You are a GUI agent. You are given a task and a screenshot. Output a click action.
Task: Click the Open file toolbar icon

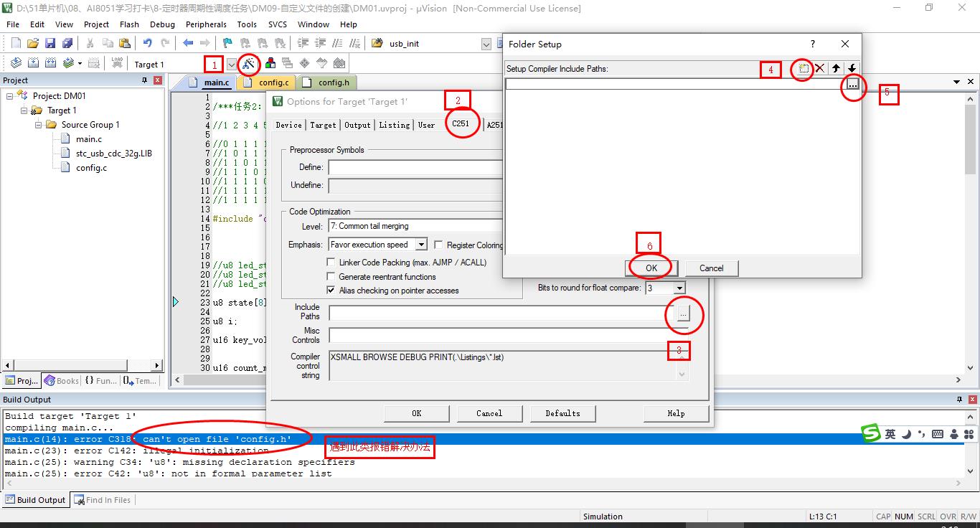33,44
